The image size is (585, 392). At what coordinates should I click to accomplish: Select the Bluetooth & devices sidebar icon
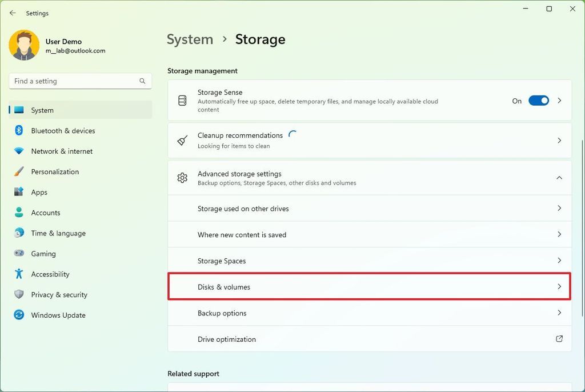pyautogui.click(x=18, y=130)
